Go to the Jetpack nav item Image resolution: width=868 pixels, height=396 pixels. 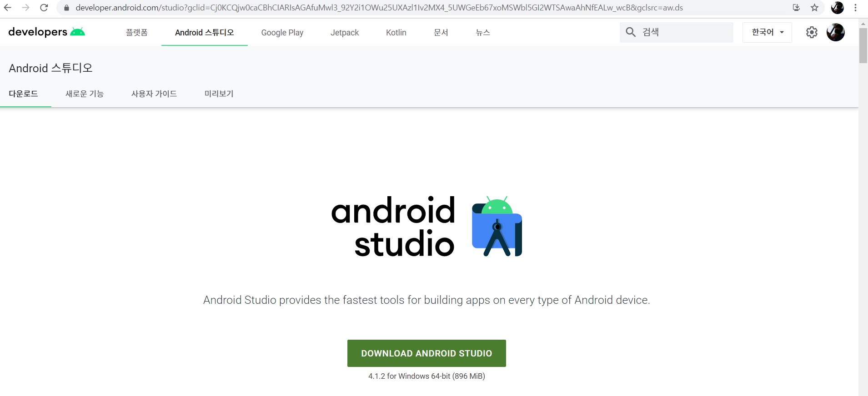pyautogui.click(x=345, y=33)
